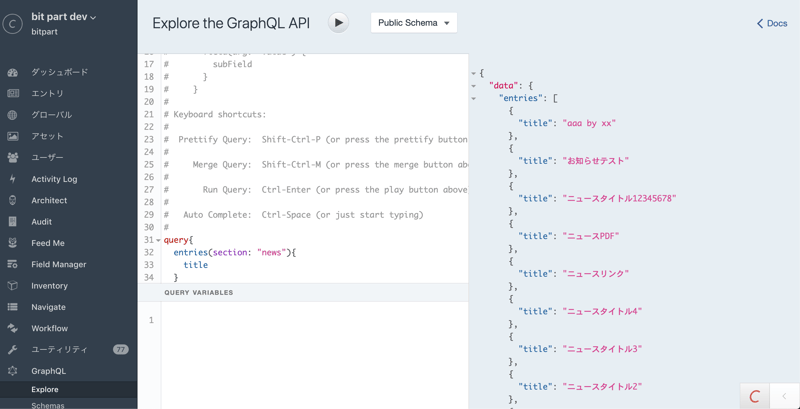Click into the query variables editor
This screenshot has height=409, width=800.
click(310, 350)
